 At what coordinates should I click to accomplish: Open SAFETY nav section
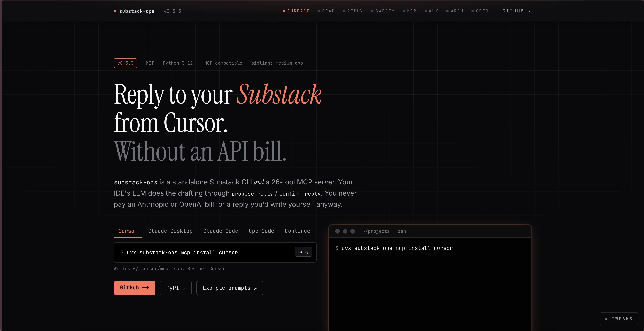(383, 11)
